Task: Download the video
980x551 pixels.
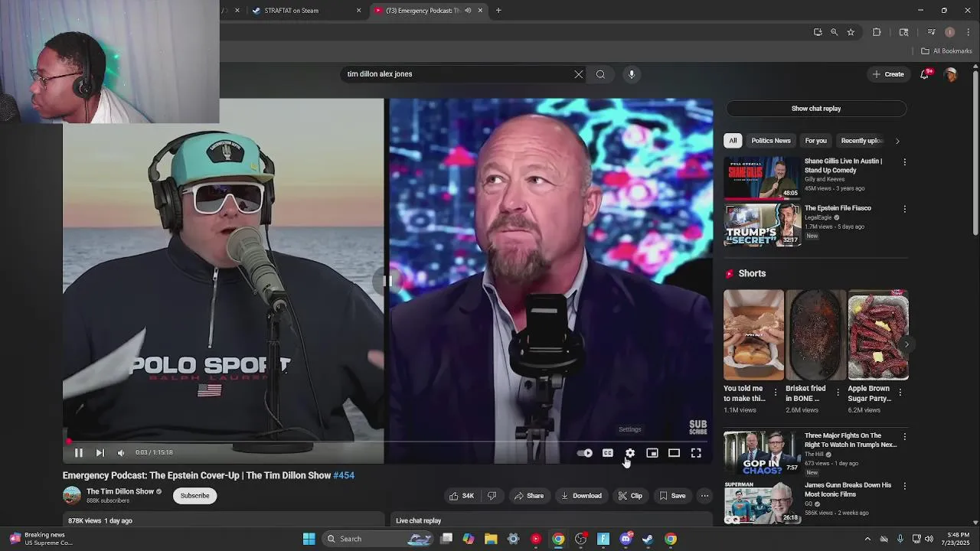Action: point(581,496)
